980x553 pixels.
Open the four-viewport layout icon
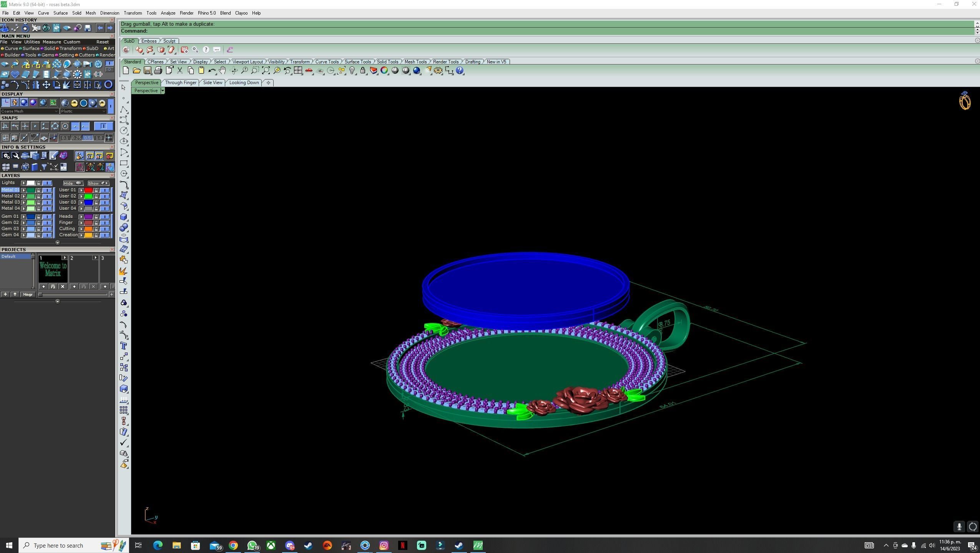pyautogui.click(x=298, y=71)
